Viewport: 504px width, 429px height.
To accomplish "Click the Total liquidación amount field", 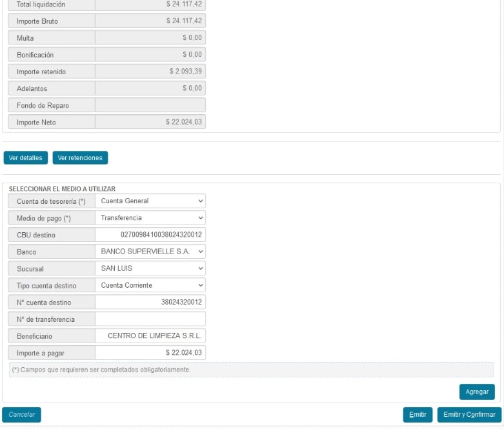I will pyautogui.click(x=150, y=5).
